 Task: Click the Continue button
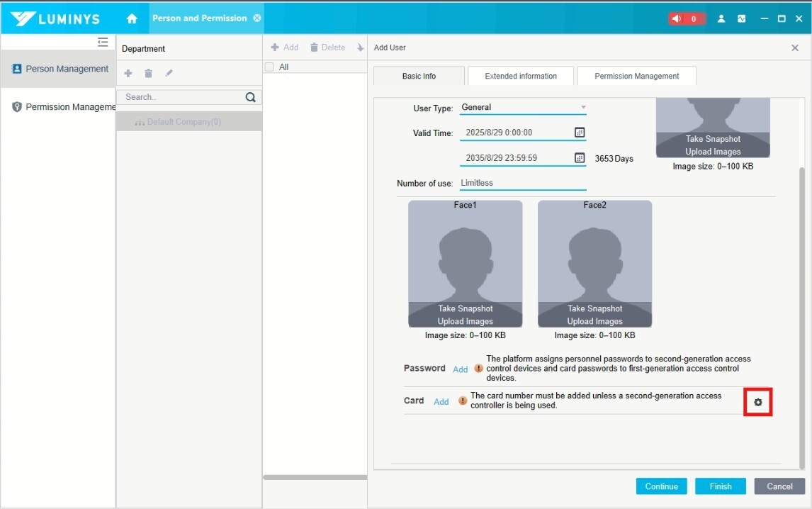(662, 486)
